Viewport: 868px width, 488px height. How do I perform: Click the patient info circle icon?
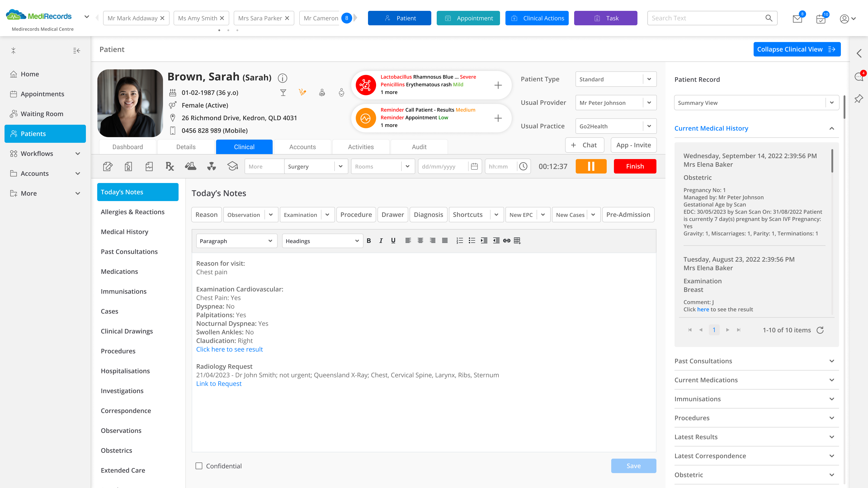click(x=282, y=78)
